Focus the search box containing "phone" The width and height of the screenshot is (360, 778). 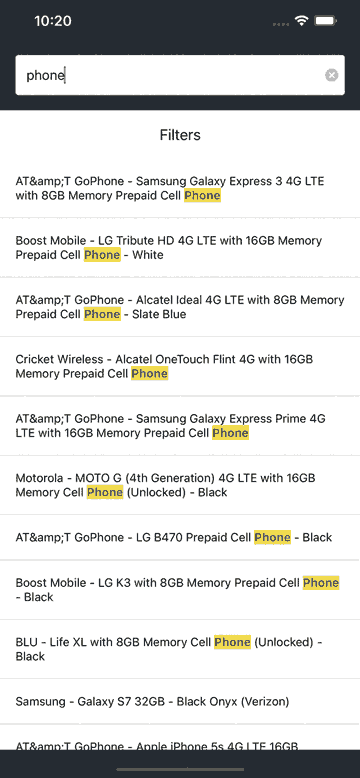[x=180, y=75]
